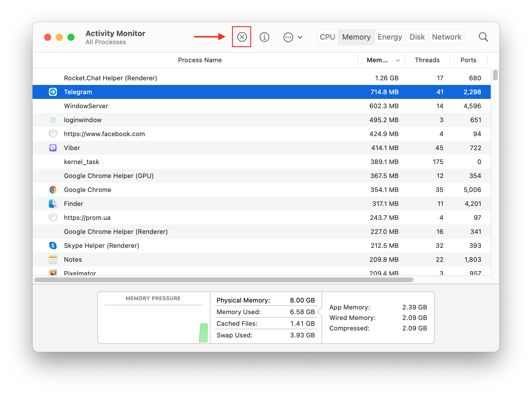Switch to the Memory tab
Screen dimensions: 532x395
pyautogui.click(x=356, y=37)
